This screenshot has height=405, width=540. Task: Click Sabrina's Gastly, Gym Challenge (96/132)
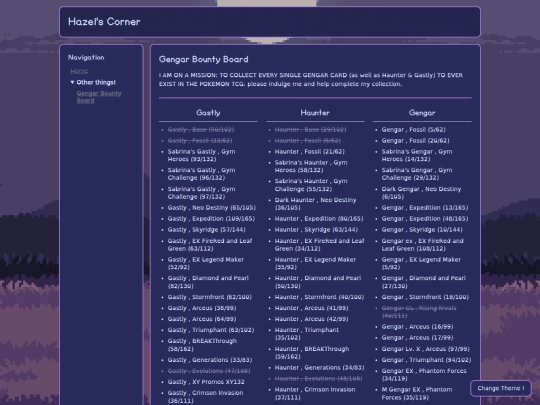(x=201, y=174)
